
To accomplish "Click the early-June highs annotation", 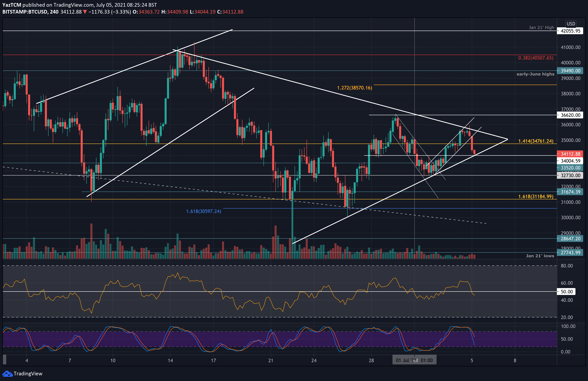I will click(x=535, y=74).
